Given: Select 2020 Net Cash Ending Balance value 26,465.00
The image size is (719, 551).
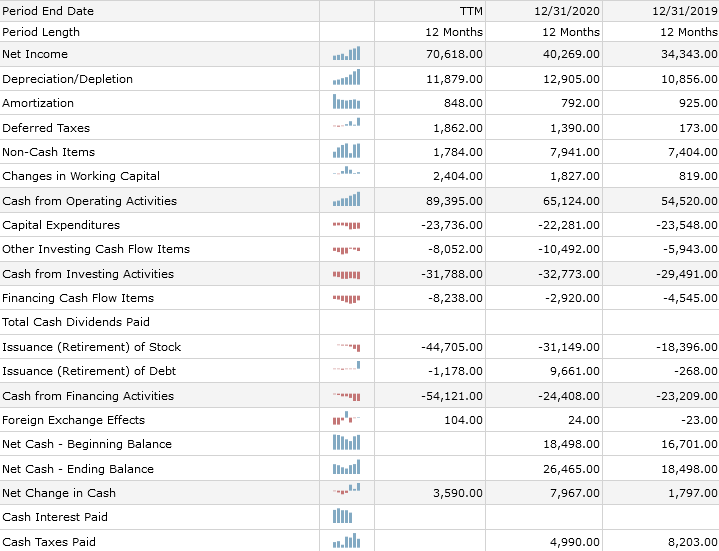Looking at the screenshot, I should [x=572, y=469].
